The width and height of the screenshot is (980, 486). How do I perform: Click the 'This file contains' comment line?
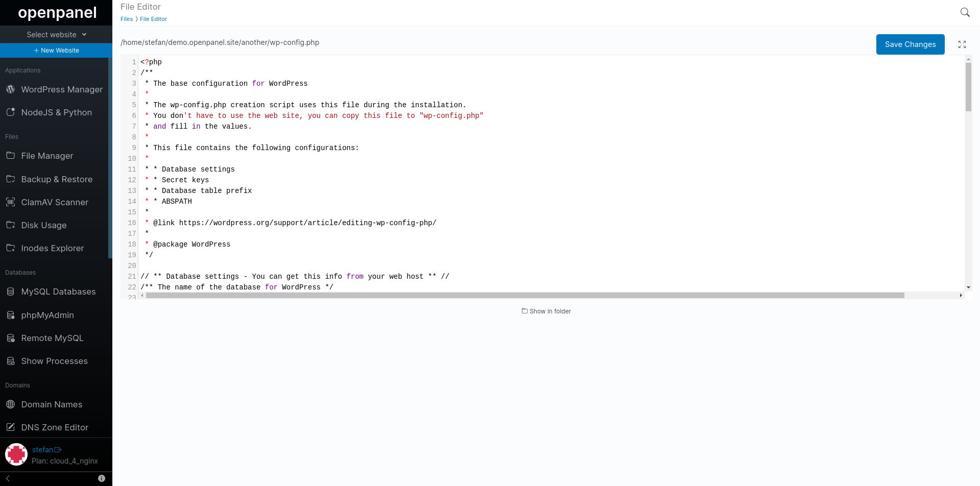pyautogui.click(x=252, y=148)
